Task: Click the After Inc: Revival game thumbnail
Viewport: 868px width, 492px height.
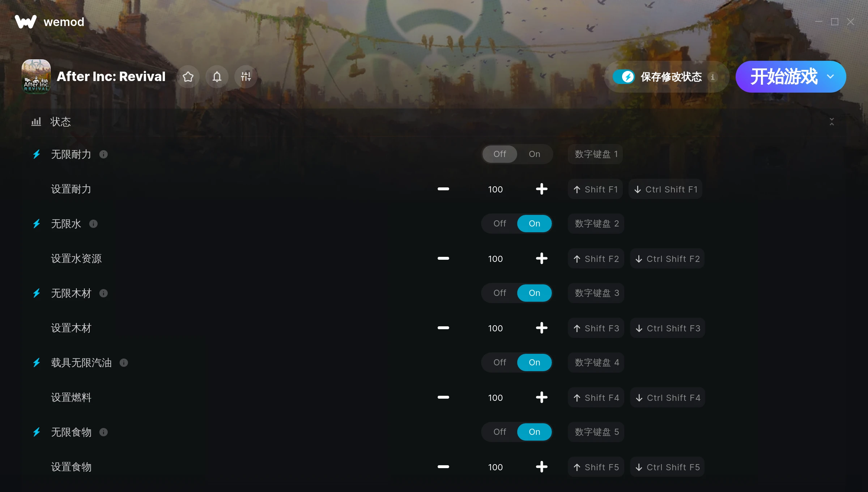Action: click(x=36, y=77)
